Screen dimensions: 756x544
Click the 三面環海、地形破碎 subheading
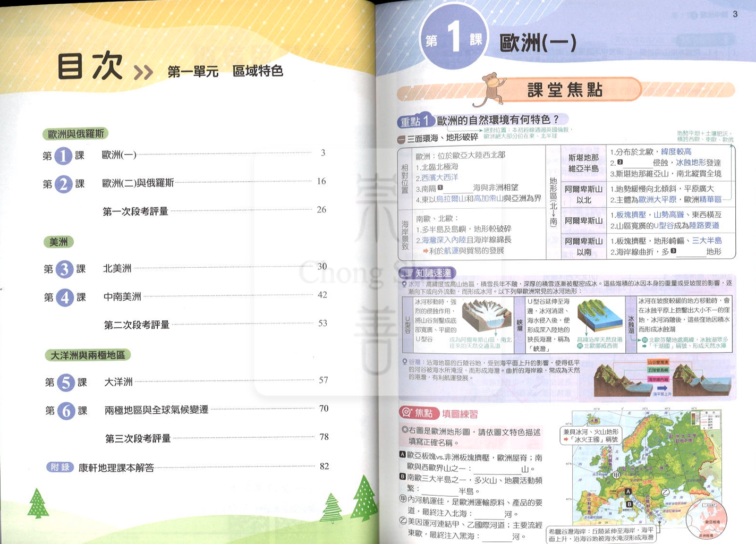tap(443, 139)
